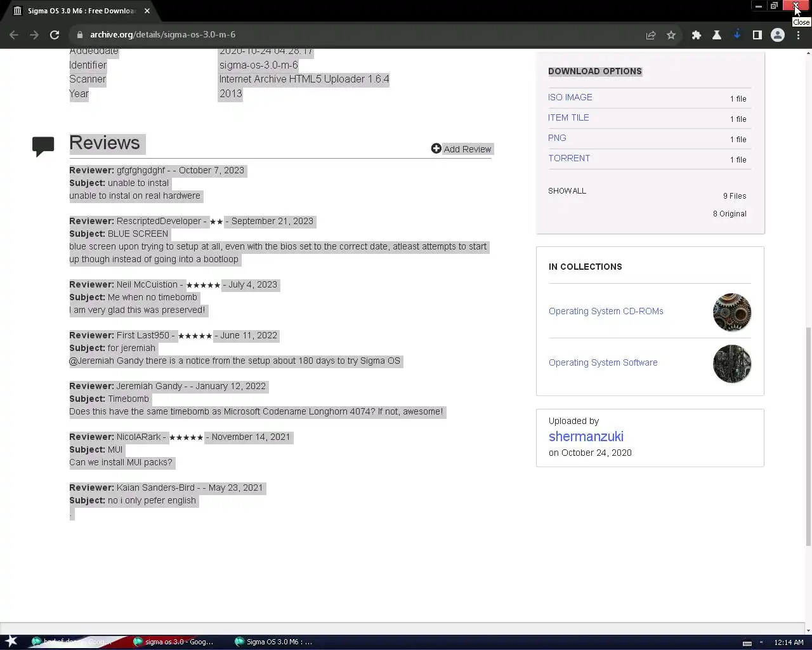Screen dimensions: 812x650
Task: Open the star Start button on taskbar
Action: pyautogui.click(x=11, y=641)
